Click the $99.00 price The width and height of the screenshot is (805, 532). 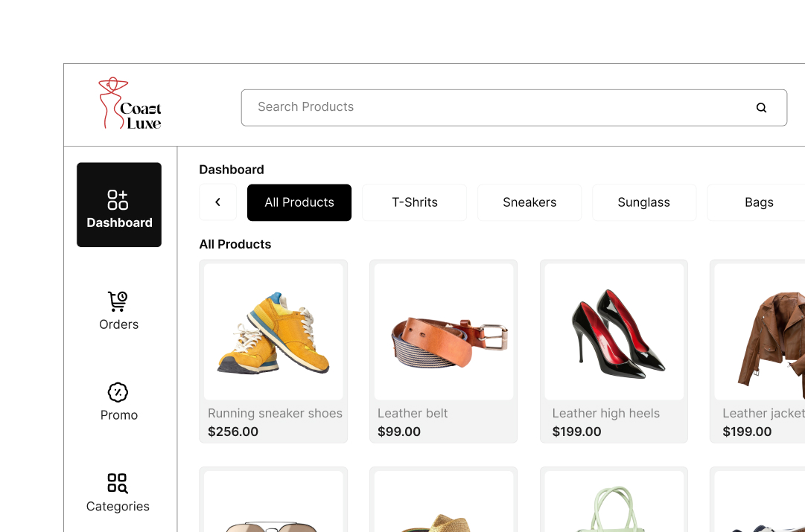tap(399, 432)
